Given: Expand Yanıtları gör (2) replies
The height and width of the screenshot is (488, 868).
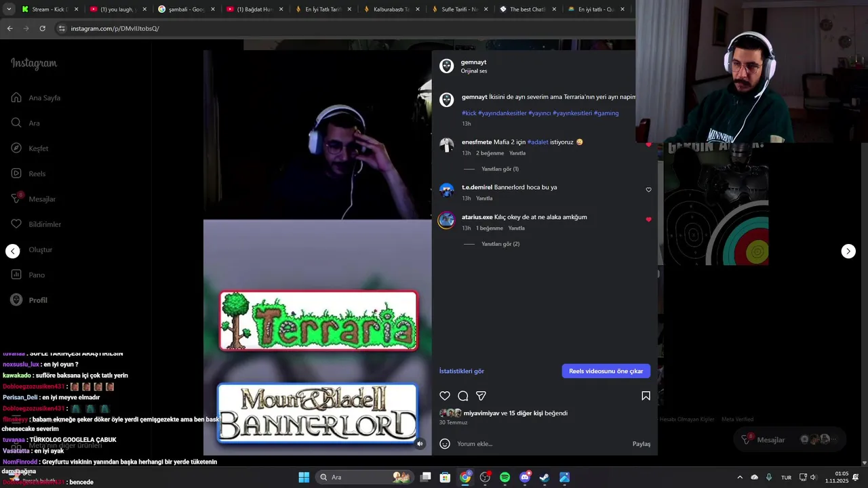Looking at the screenshot, I should pos(500,244).
